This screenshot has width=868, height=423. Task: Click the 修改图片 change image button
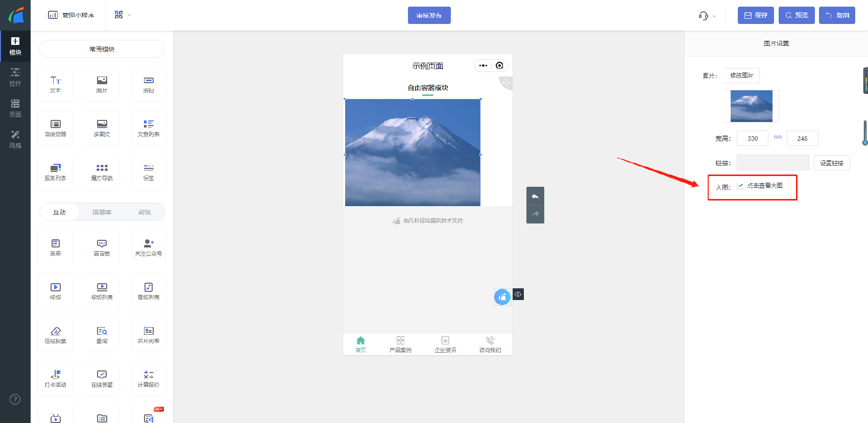pyautogui.click(x=741, y=76)
